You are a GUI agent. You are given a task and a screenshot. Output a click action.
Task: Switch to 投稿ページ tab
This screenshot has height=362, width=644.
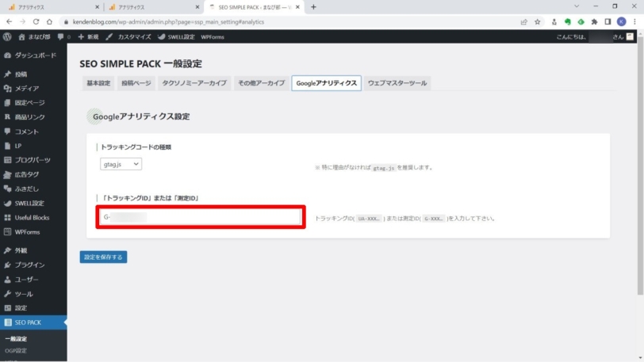136,83
